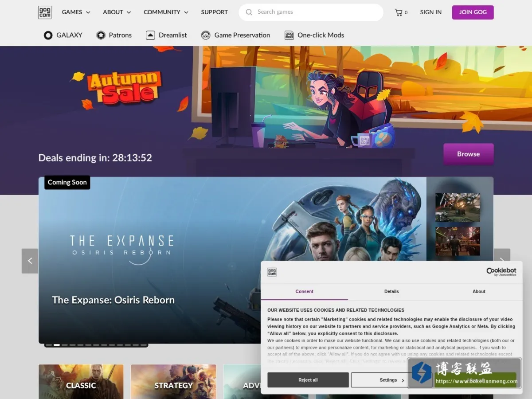Screen dimensions: 532x399
Task: Click the Cookiebot logo
Action: pos(501,272)
